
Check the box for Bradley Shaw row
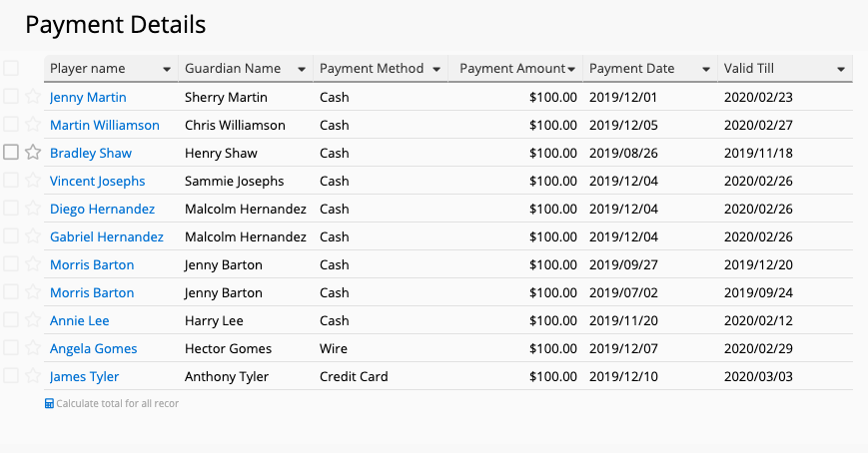point(11,152)
